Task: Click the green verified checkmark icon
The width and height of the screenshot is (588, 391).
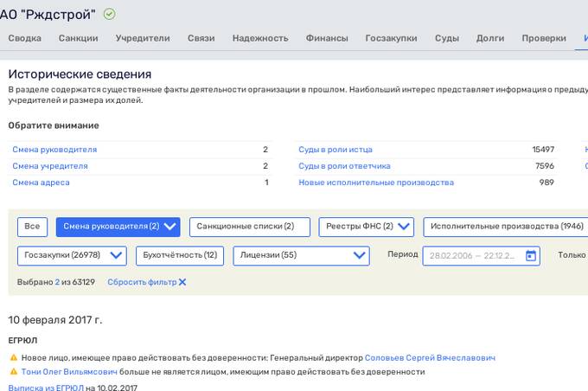Action: (x=109, y=14)
